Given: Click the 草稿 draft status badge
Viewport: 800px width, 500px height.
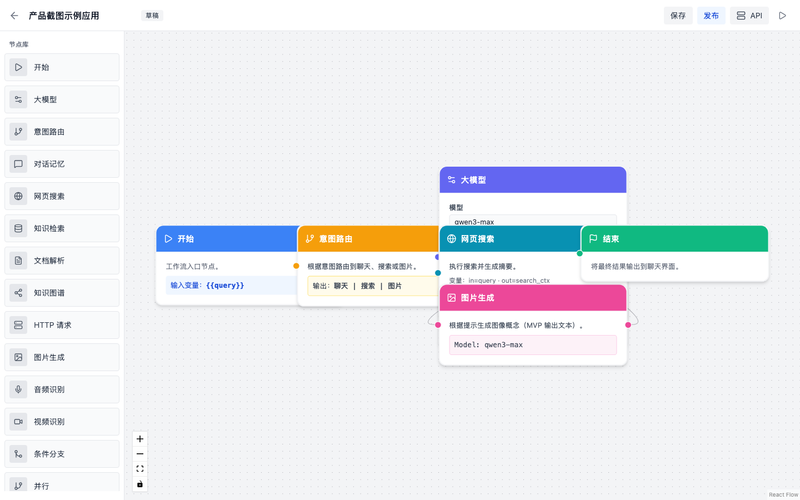Looking at the screenshot, I should (x=151, y=16).
